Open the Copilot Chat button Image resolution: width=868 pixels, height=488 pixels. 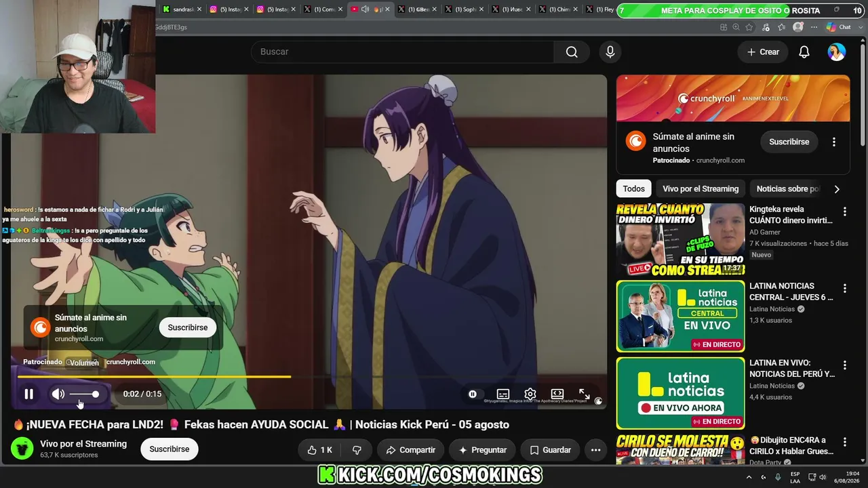click(839, 27)
